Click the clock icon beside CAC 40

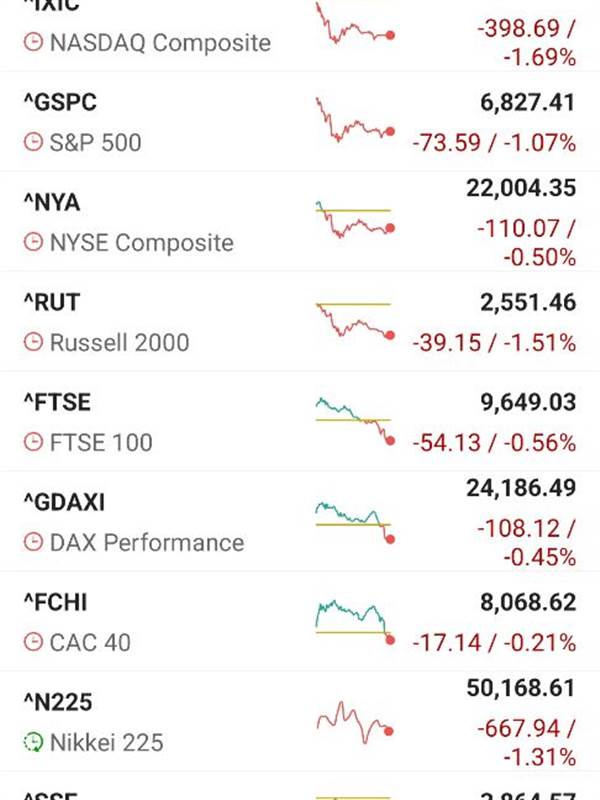click(x=33, y=643)
